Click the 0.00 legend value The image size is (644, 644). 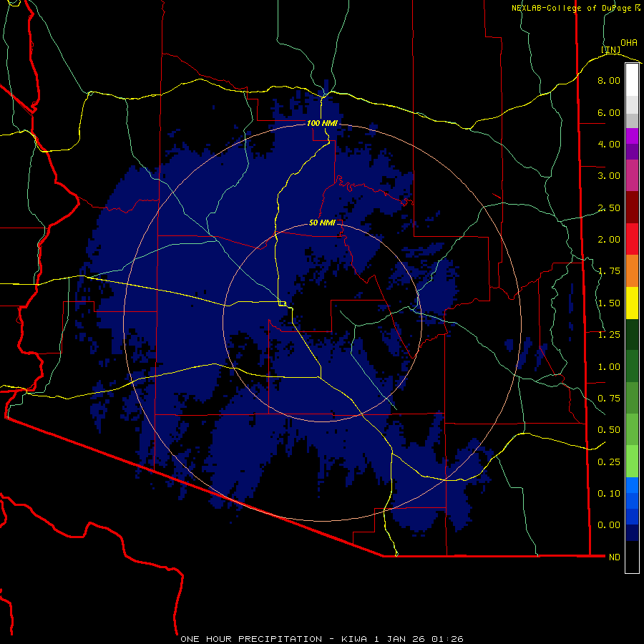coord(609,525)
